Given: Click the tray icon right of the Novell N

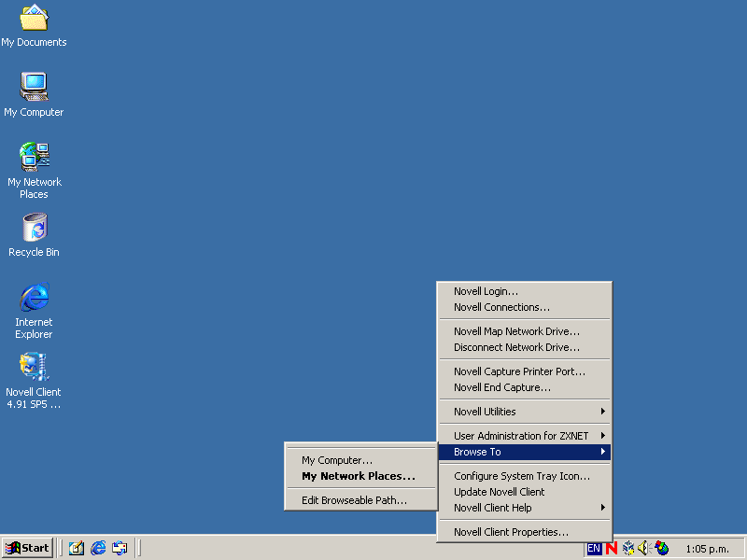Looking at the screenshot, I should tap(628, 548).
